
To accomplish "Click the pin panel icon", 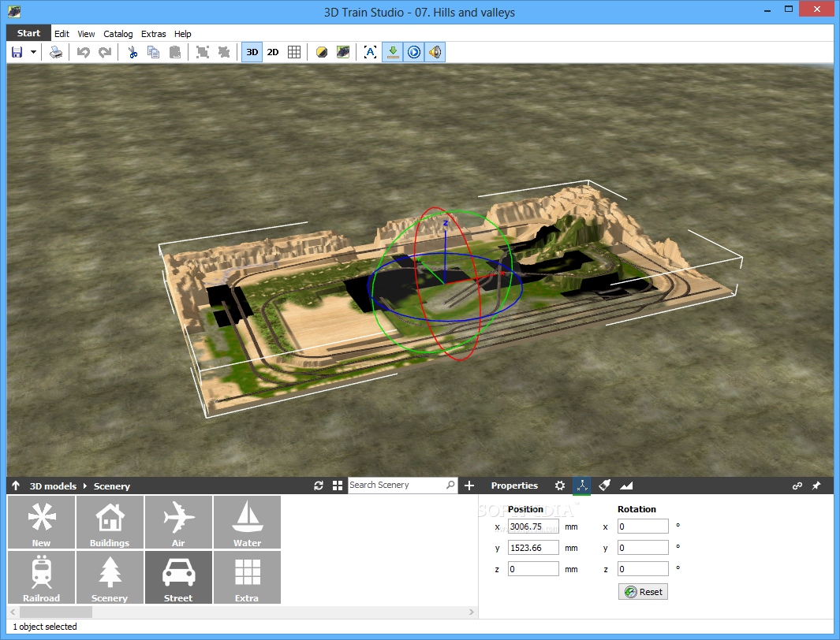I will point(816,486).
